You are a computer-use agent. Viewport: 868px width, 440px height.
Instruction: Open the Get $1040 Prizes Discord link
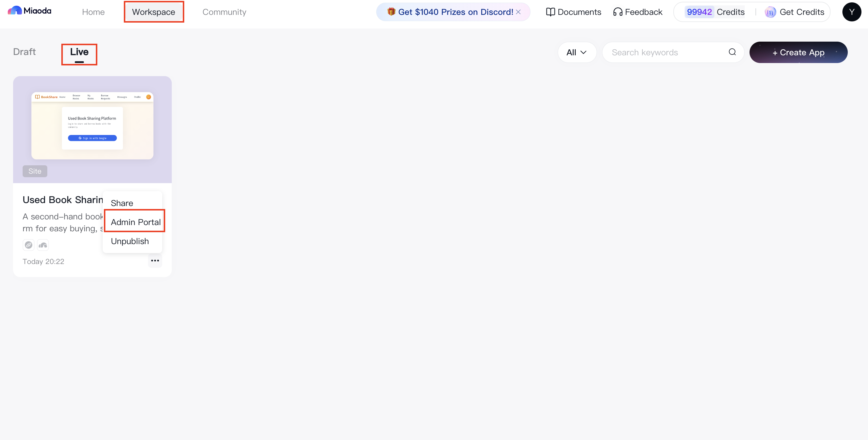click(455, 12)
